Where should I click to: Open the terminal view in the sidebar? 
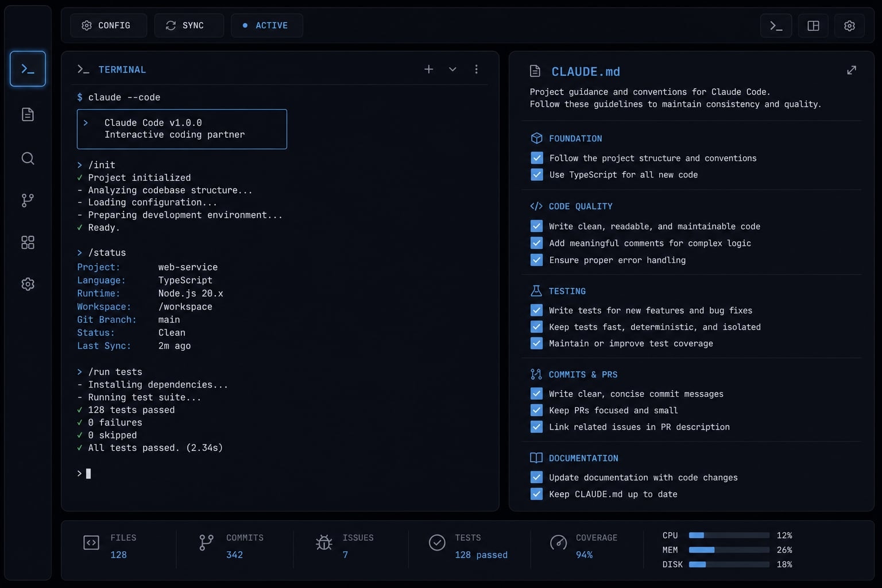(28, 69)
